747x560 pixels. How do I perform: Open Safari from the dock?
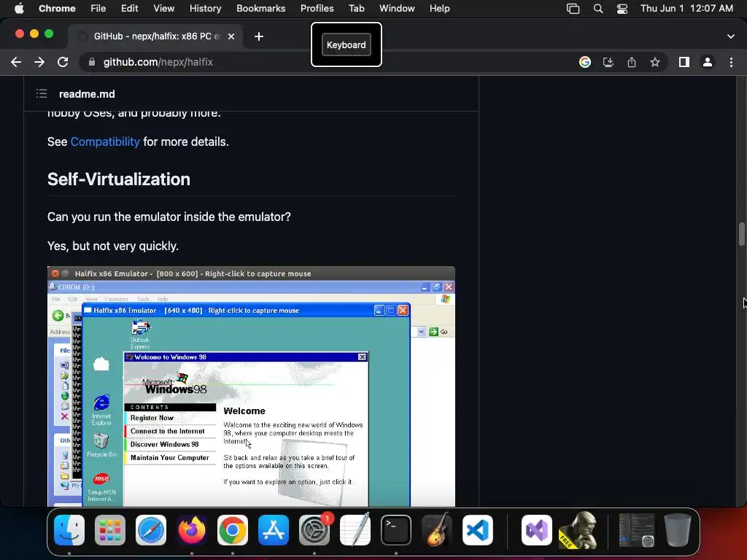151,530
